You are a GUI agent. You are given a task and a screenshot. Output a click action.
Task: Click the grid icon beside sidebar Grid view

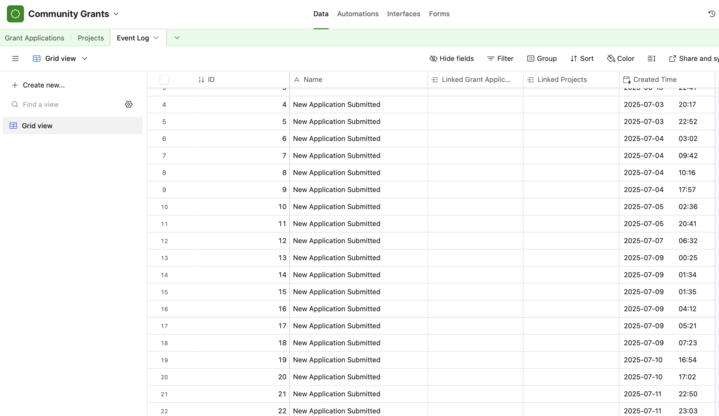13,126
